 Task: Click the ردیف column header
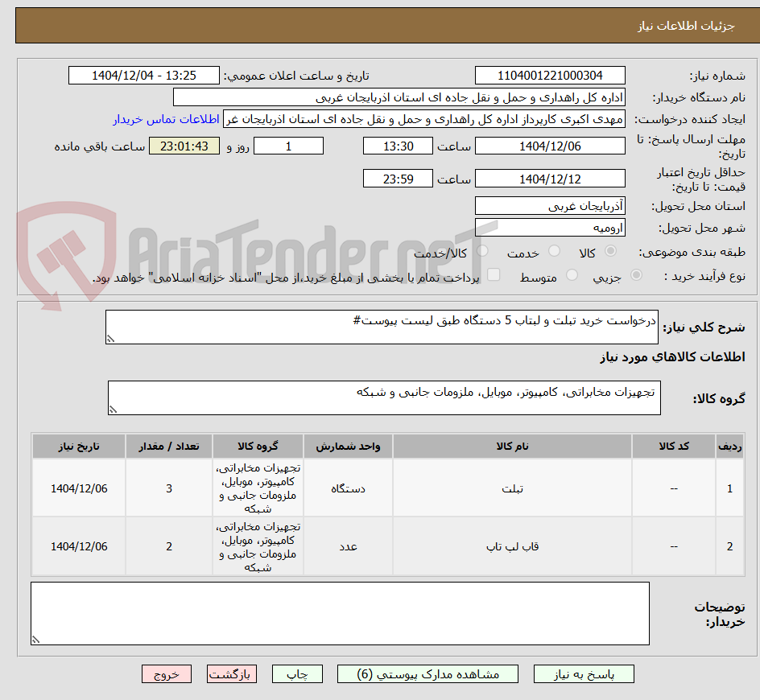click(730, 447)
